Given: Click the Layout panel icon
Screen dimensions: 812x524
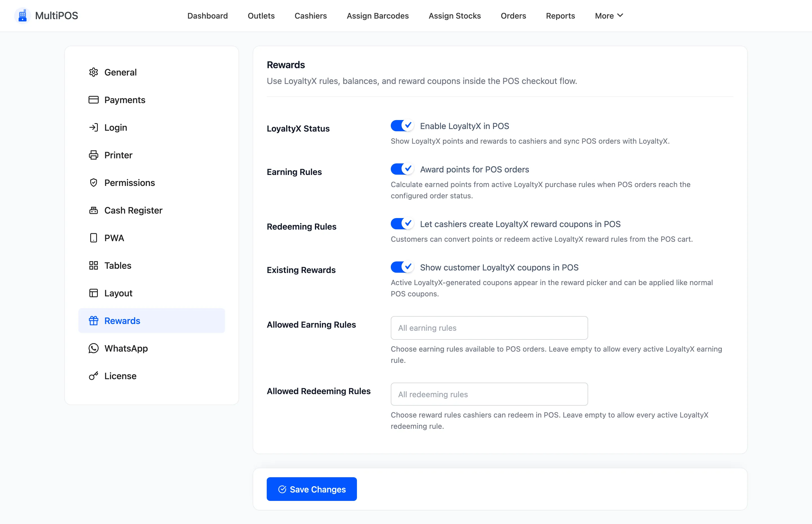Looking at the screenshot, I should [x=93, y=293].
